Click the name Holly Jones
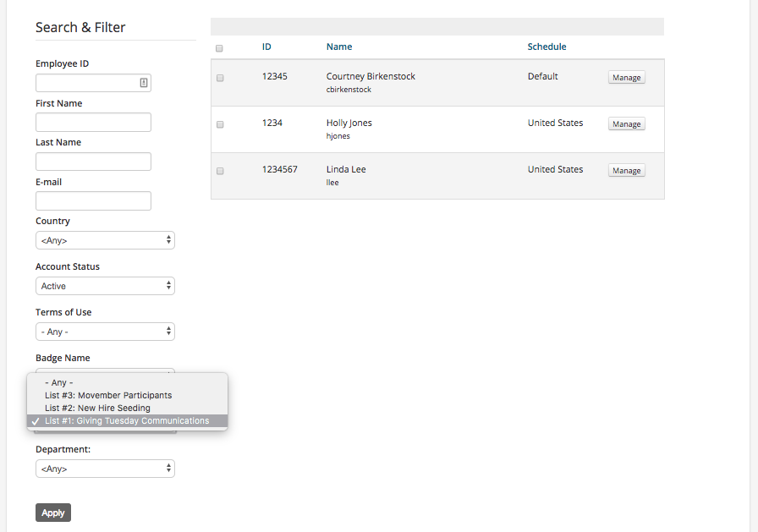Viewport: 758px width, 532px height. point(349,123)
